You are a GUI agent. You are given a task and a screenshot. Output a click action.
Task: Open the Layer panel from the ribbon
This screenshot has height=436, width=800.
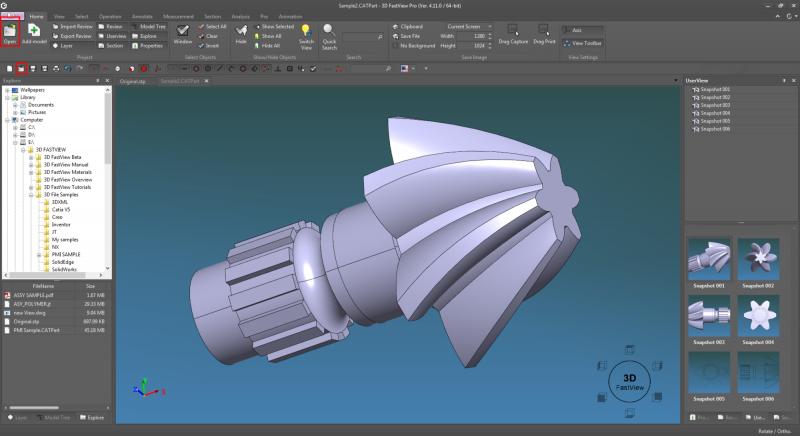click(63, 46)
